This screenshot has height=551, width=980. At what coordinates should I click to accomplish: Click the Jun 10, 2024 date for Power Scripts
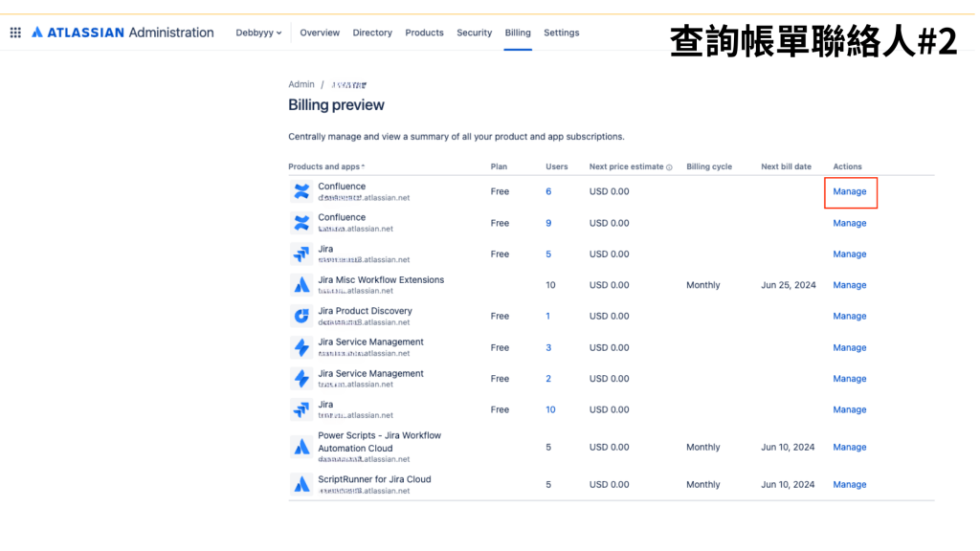[788, 448]
